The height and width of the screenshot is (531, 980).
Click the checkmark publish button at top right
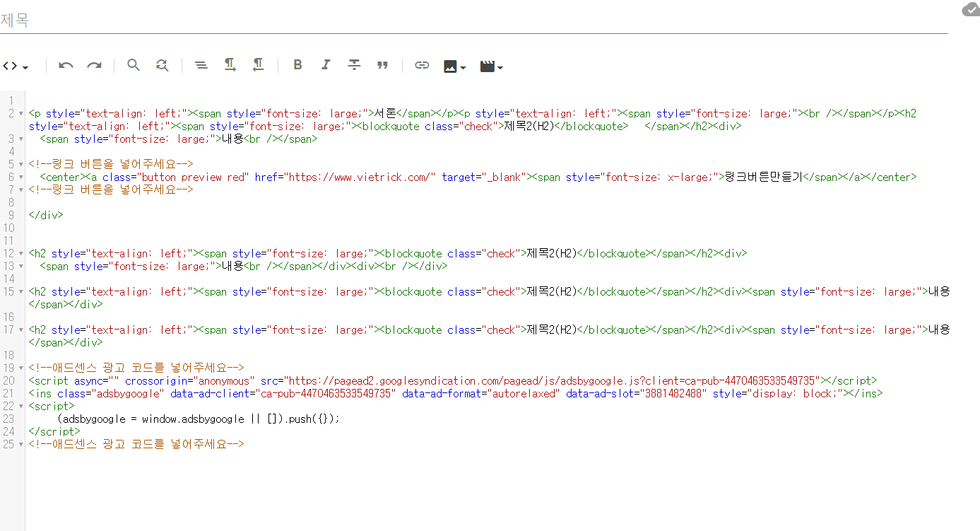[969, 9]
